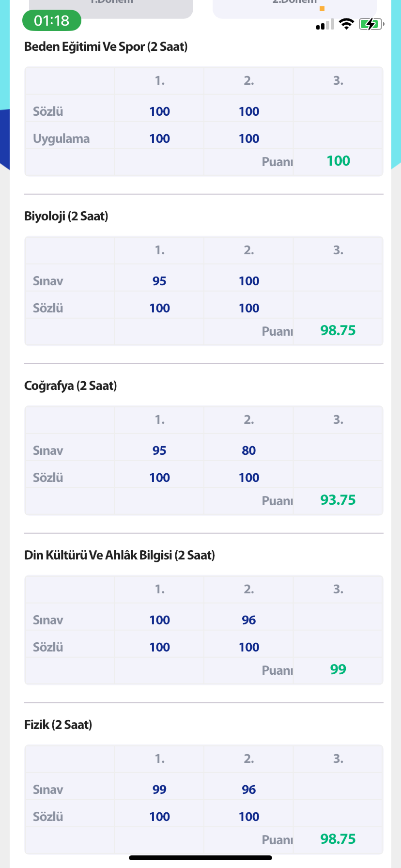Viewport: 401px width, 868px height.
Task: Tap Din Kültürü score 99
Action: pyautogui.click(x=338, y=669)
